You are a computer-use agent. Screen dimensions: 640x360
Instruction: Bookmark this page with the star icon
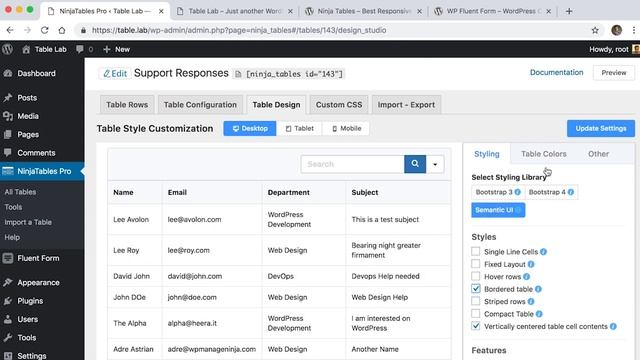coord(595,30)
